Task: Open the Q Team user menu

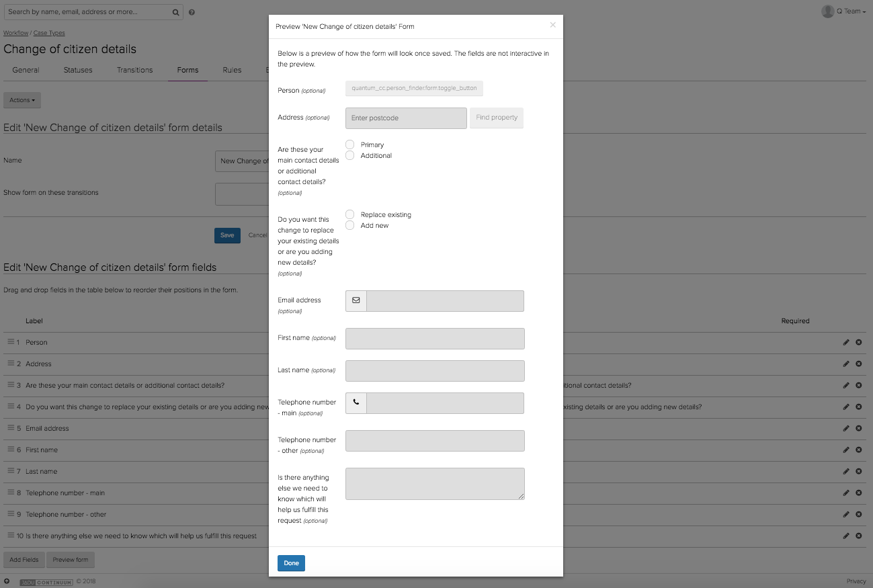Action: coord(843,11)
